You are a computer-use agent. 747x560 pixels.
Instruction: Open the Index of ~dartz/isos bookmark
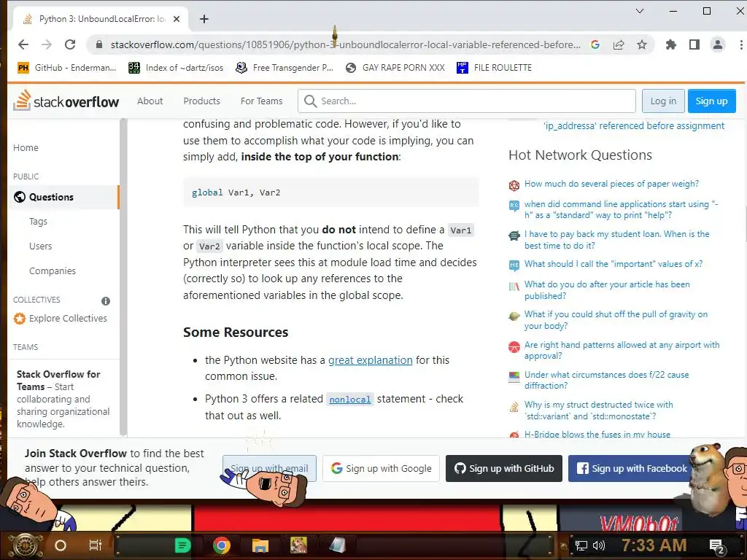point(176,68)
